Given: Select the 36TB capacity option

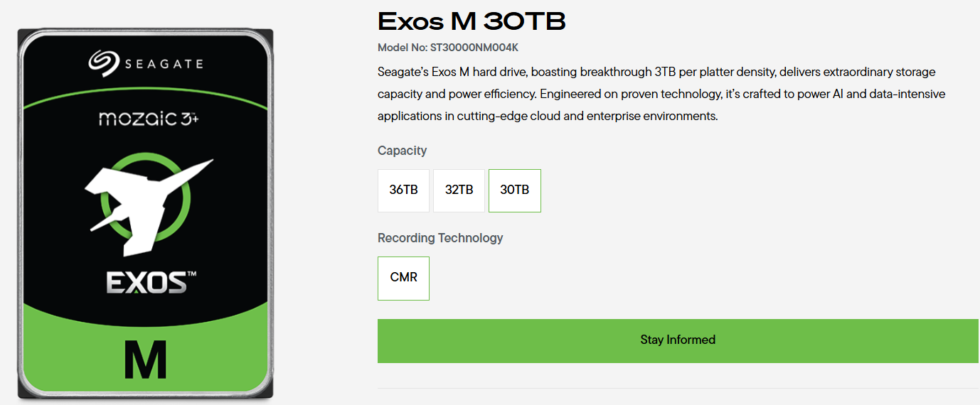Looking at the screenshot, I should pos(403,190).
